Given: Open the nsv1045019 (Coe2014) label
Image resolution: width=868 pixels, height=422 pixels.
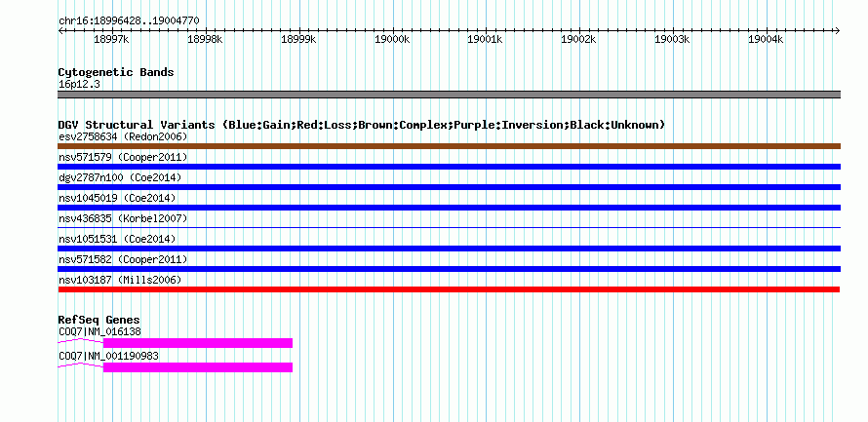Looking at the screenshot, I should (x=117, y=198).
